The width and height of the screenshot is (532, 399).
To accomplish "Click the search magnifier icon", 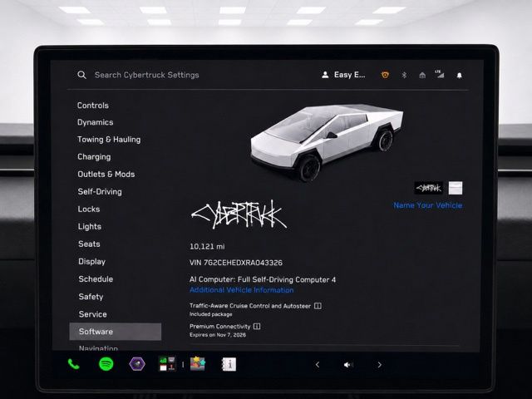I will point(81,75).
